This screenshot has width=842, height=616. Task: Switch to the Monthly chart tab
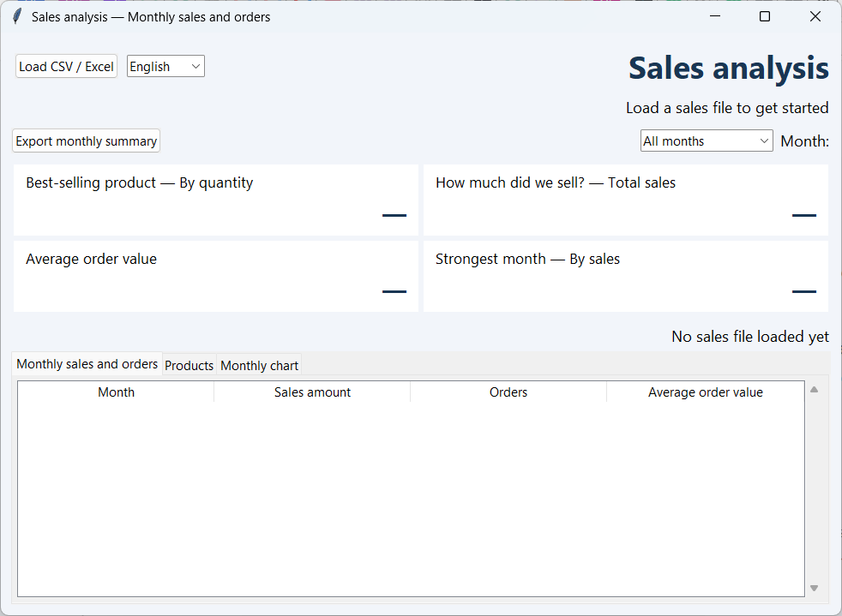point(259,366)
